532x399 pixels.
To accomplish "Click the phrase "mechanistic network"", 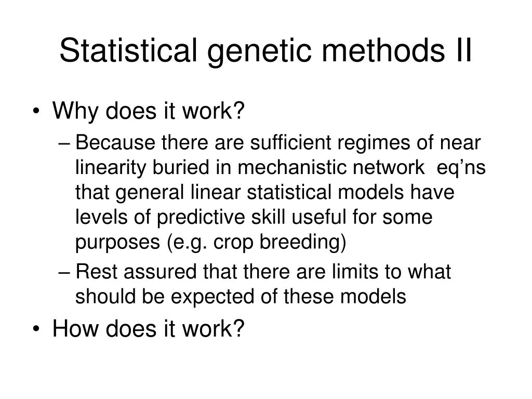I will tap(331, 167).
